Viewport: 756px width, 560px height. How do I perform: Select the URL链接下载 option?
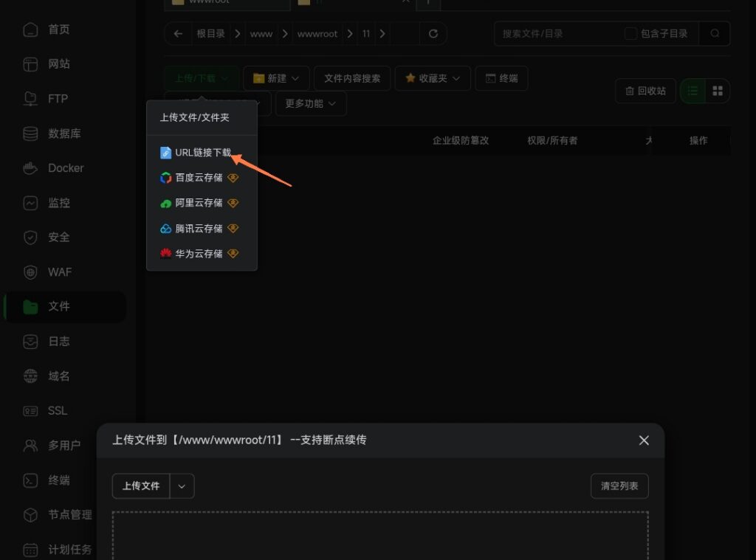click(x=202, y=153)
